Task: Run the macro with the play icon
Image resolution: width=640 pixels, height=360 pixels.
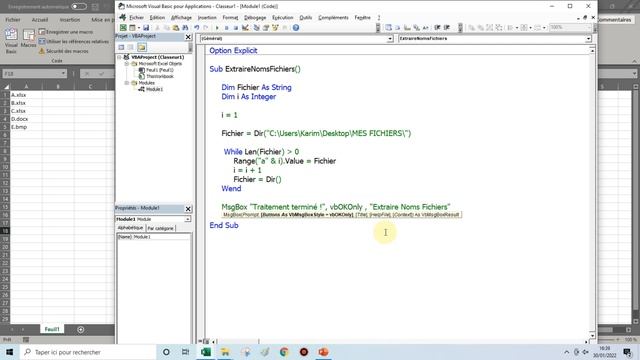Action: [217, 28]
